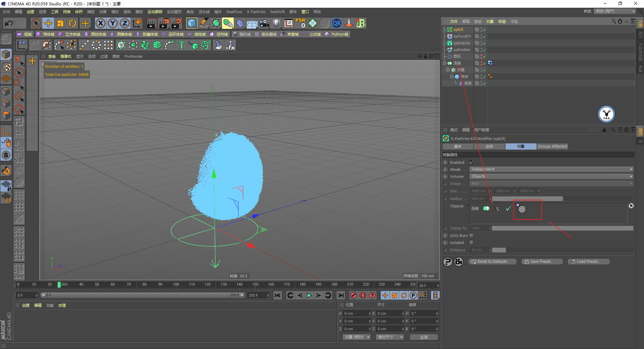Open the 界面 layout dropdown
Screen dimensions: 644x349
[615, 11]
